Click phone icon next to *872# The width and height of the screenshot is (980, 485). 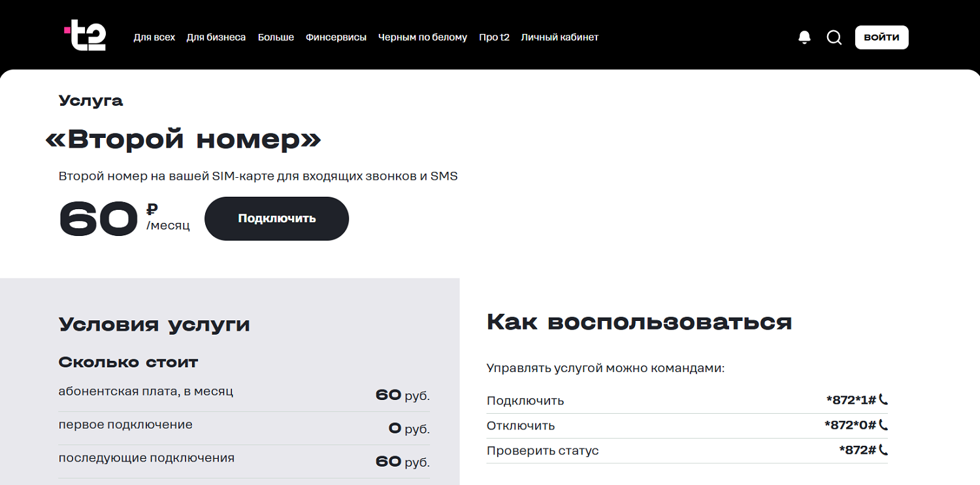click(883, 449)
